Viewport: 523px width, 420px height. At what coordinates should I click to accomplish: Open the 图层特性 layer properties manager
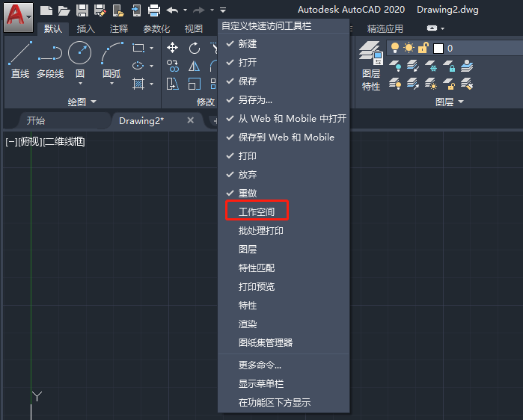[371, 66]
